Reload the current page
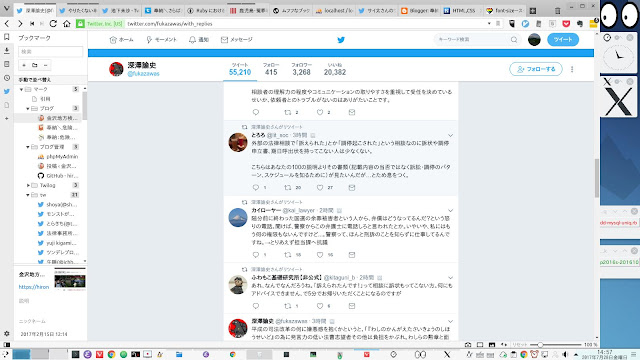Image resolution: width=640 pixels, height=360 pixels. (x=53, y=24)
